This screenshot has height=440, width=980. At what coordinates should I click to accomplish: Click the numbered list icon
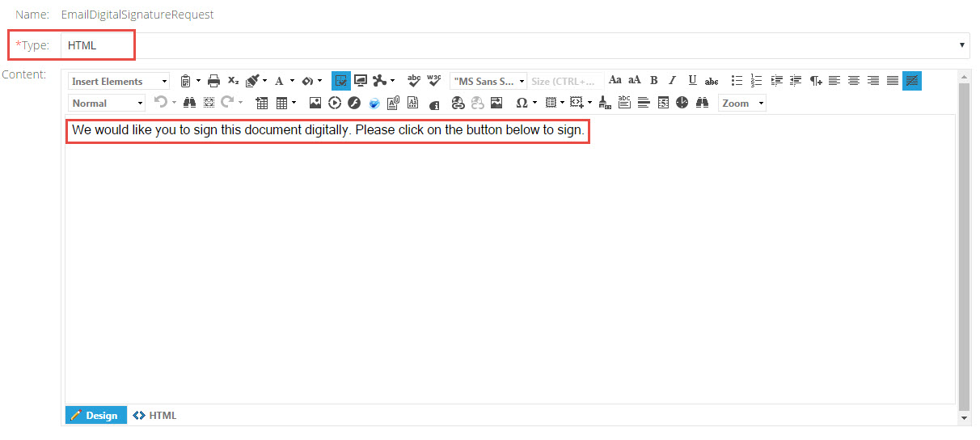[757, 81]
